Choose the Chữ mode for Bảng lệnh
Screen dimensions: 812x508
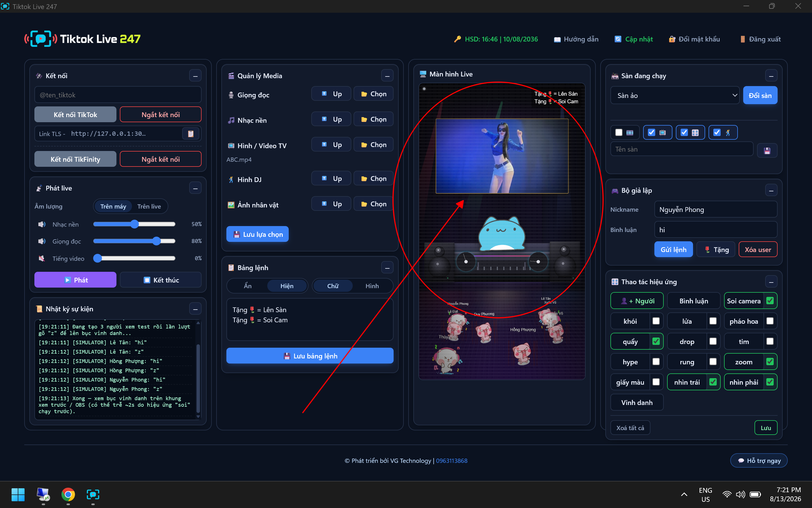pos(333,286)
